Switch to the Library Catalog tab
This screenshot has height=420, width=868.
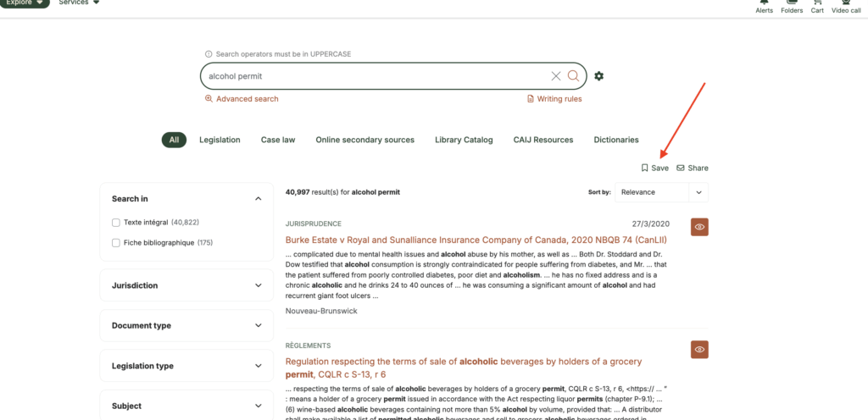click(464, 140)
